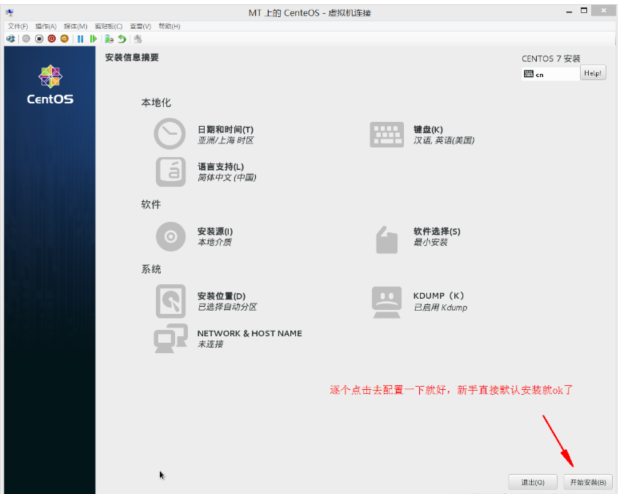The image size is (618, 494).
Task: Minimize the virtual machine connection window
Action: [569, 11]
